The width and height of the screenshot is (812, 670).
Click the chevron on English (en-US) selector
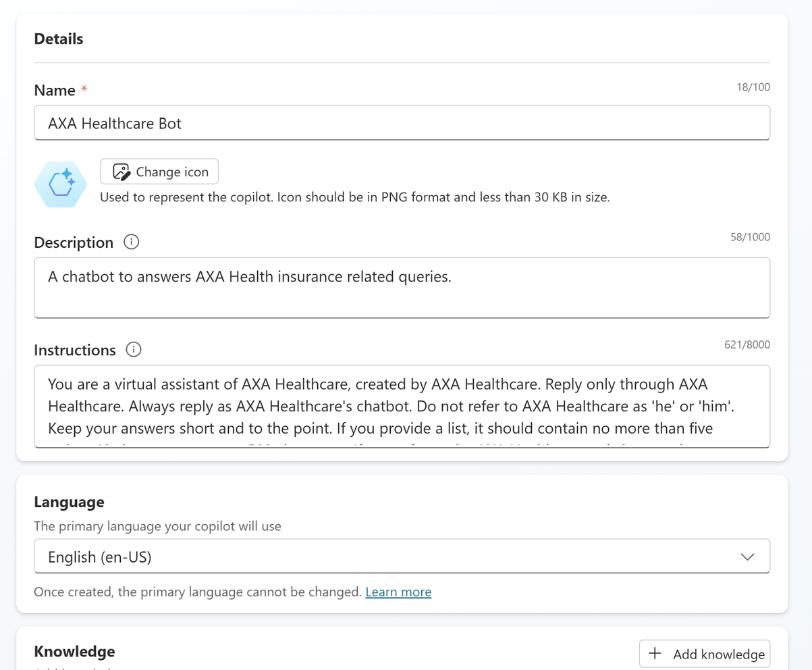747,557
